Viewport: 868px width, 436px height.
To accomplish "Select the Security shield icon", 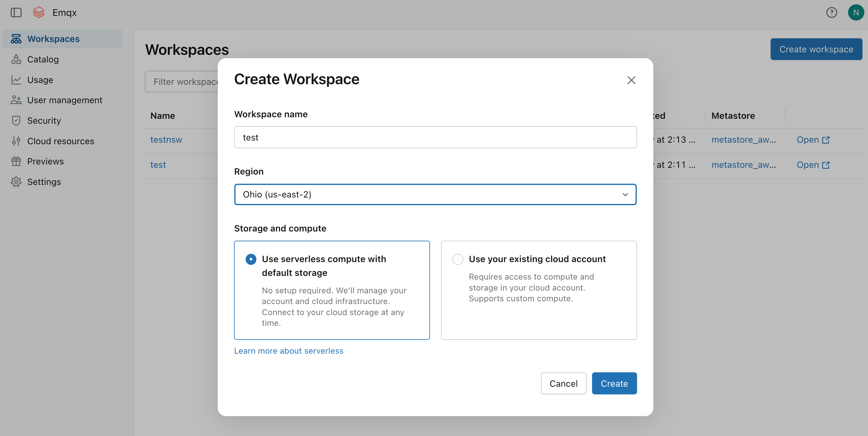I will pos(16,120).
